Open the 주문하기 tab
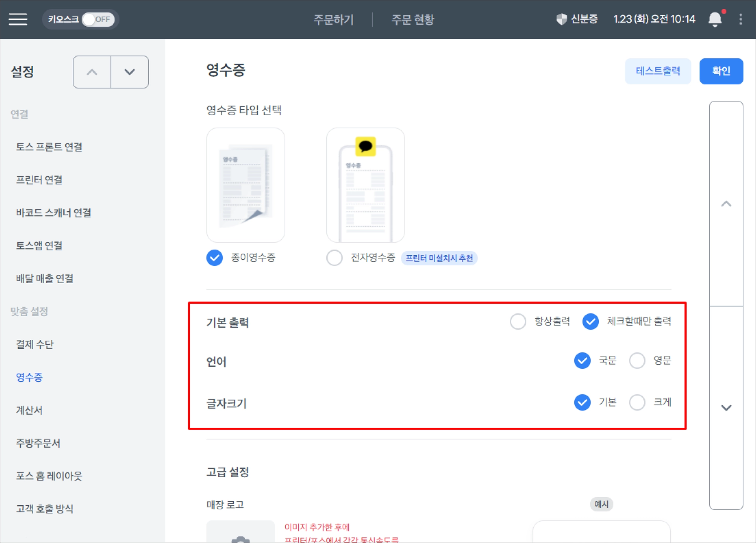Image resolution: width=756 pixels, height=543 pixels. pyautogui.click(x=333, y=19)
